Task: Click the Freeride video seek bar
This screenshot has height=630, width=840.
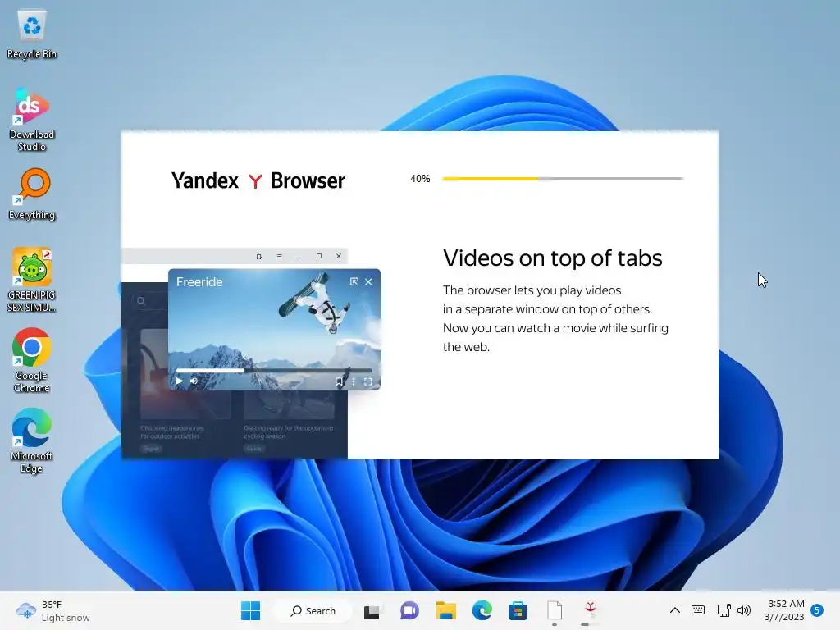Action: 274,370
